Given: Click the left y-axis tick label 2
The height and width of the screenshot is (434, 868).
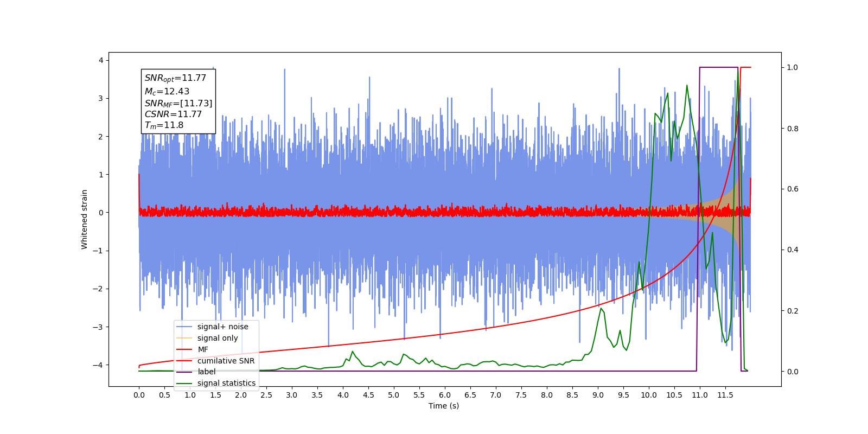Looking at the screenshot, I should click(101, 137).
